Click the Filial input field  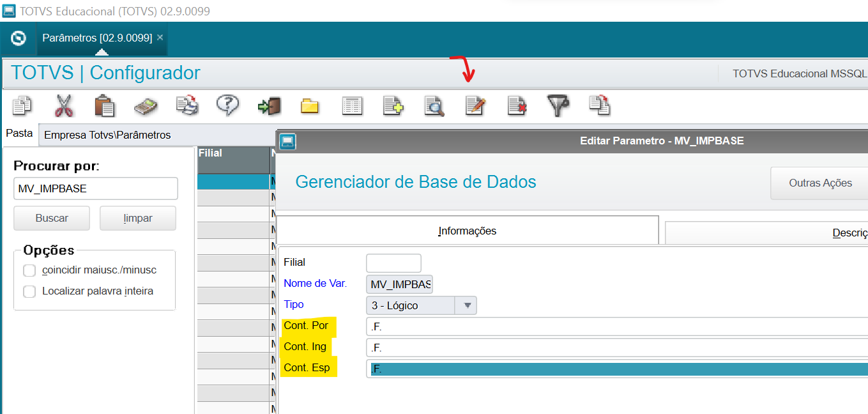point(393,263)
